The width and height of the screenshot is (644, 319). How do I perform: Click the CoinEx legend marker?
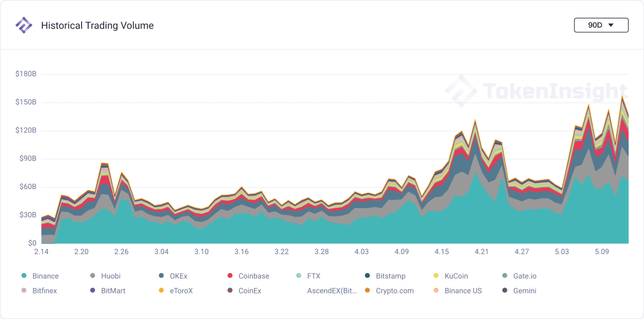[x=230, y=290]
